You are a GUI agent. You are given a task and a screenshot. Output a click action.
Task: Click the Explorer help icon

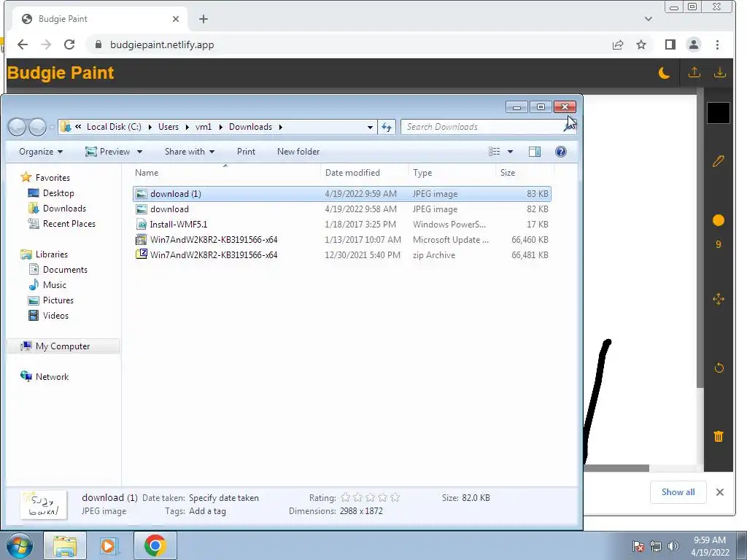click(561, 152)
